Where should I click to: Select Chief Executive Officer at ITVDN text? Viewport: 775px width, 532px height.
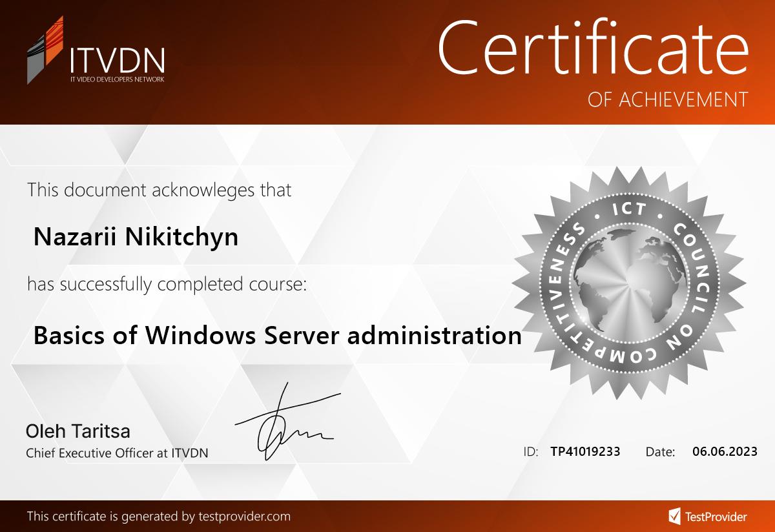pos(117,453)
